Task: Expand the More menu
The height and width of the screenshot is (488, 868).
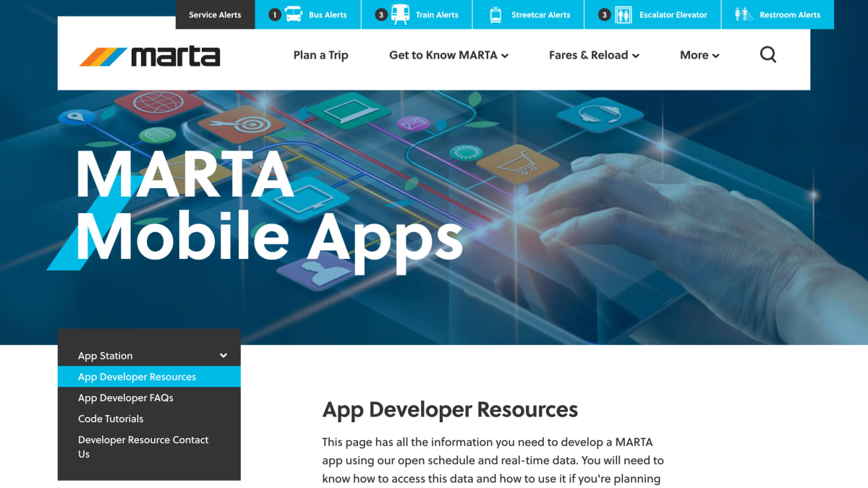Action: coord(699,55)
